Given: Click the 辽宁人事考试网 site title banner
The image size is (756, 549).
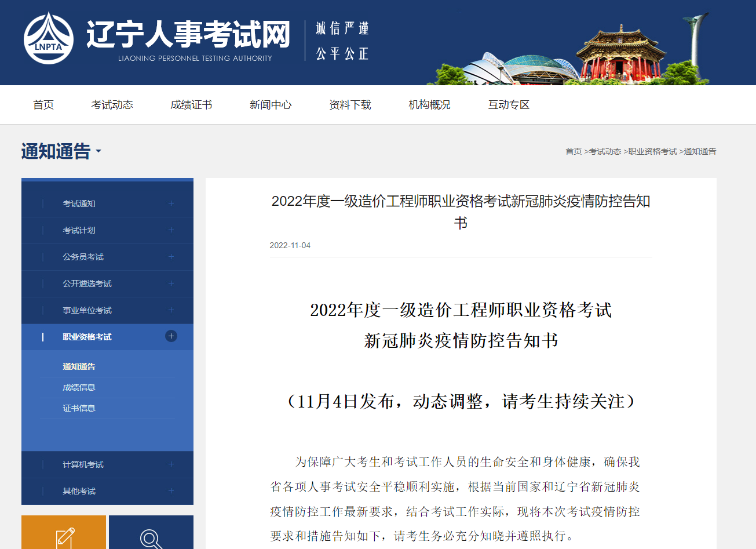Looking at the screenshot, I should click(188, 36).
